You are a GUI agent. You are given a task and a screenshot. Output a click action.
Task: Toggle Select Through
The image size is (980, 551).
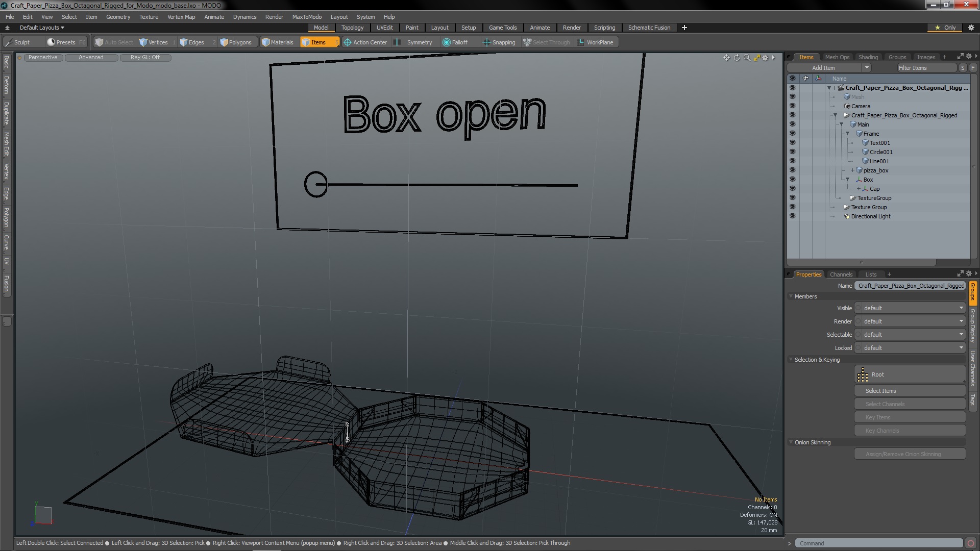coord(547,42)
